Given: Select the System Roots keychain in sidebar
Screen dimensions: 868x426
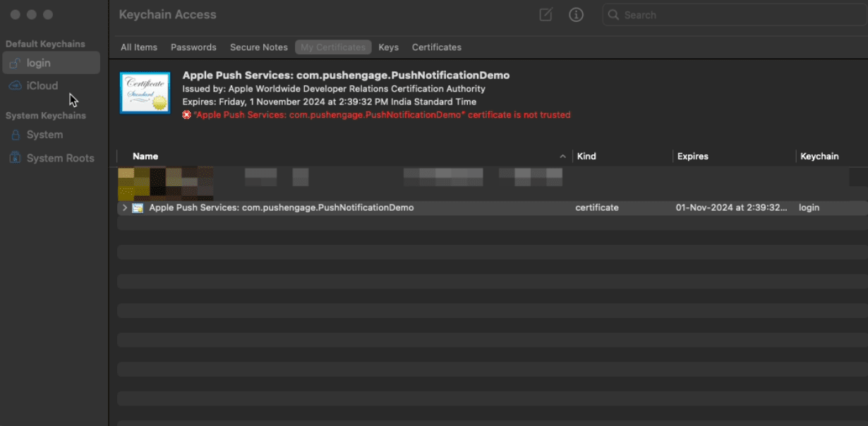Looking at the screenshot, I should click(60, 158).
